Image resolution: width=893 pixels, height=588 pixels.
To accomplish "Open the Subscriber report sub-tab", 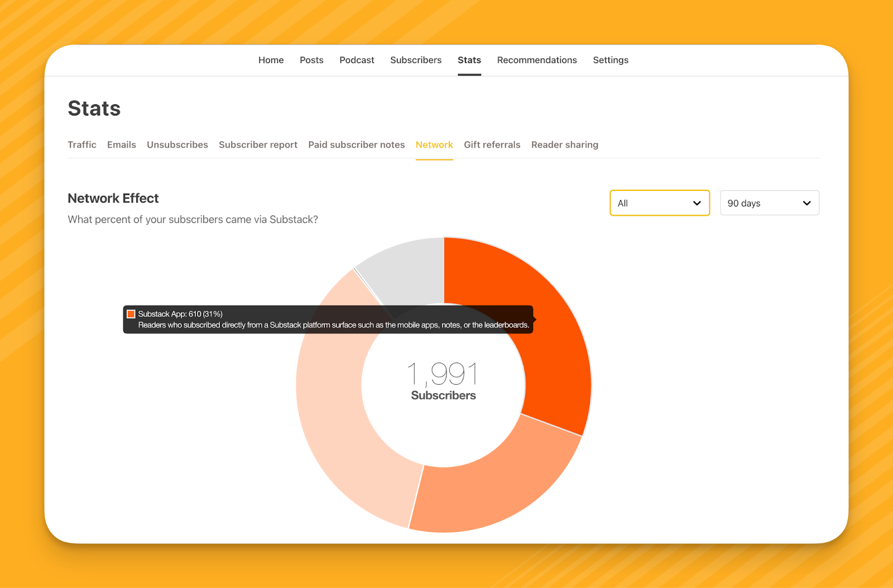I will 258,145.
